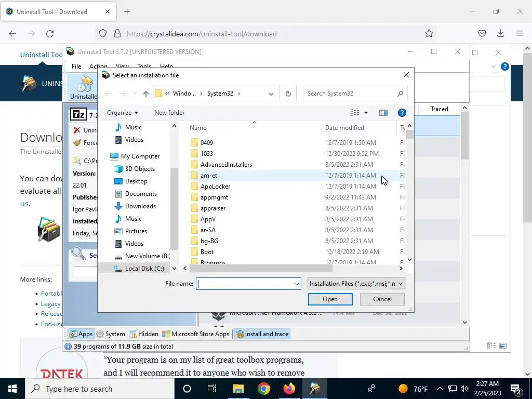532x399 pixels.
Task: Open the recent locations dropdown arrow
Action: 135,94
